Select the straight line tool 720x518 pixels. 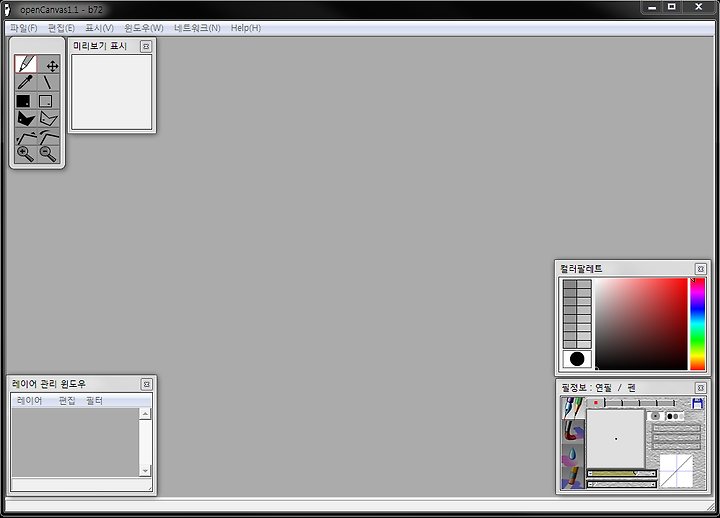pos(49,83)
